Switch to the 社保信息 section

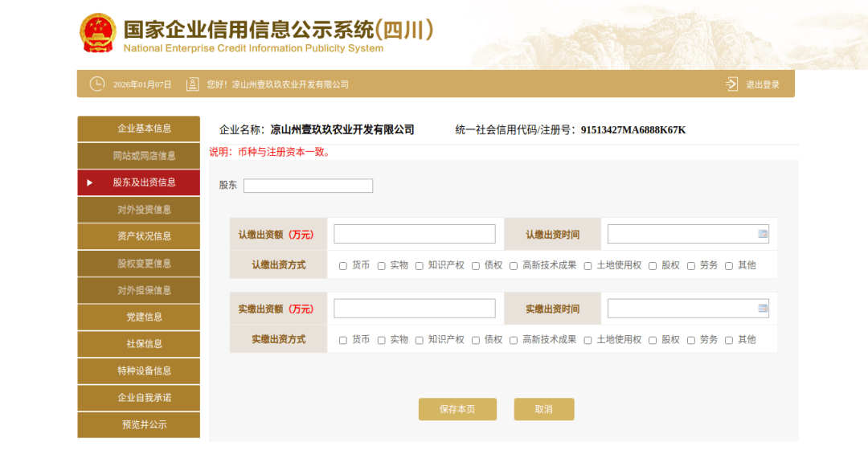point(138,344)
